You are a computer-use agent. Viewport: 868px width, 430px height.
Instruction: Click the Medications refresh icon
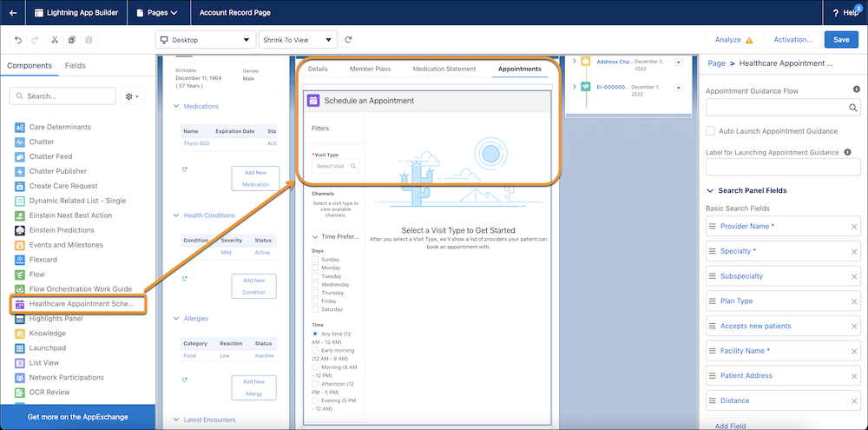coord(185,169)
